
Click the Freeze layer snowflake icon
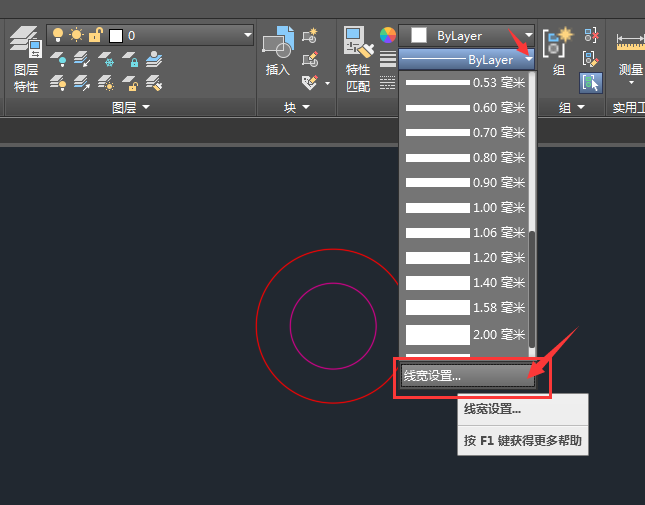pyautogui.click(x=106, y=59)
